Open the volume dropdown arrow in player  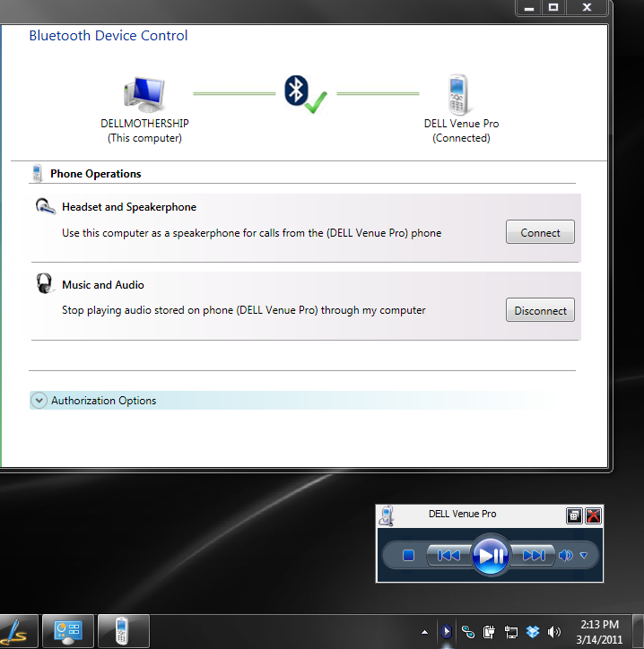[584, 555]
